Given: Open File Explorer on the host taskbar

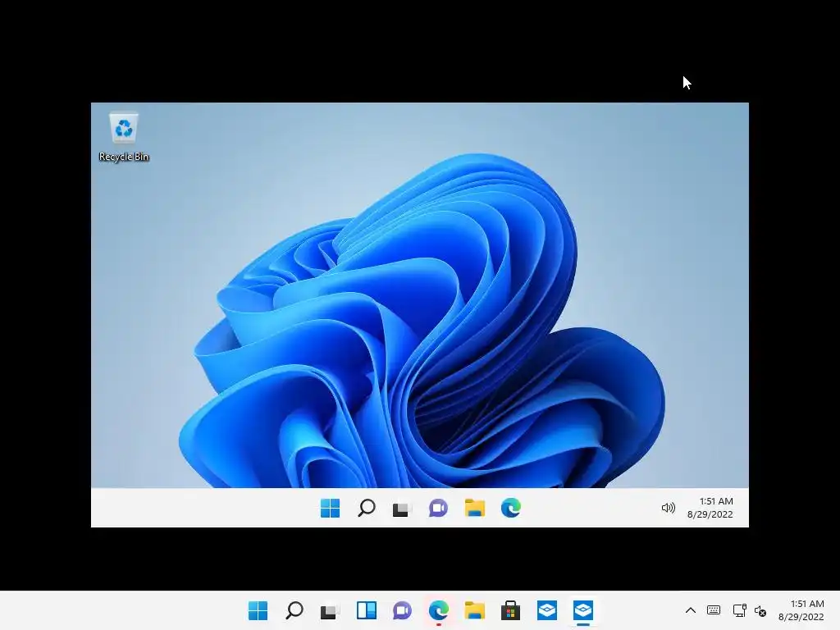Looking at the screenshot, I should [x=475, y=610].
